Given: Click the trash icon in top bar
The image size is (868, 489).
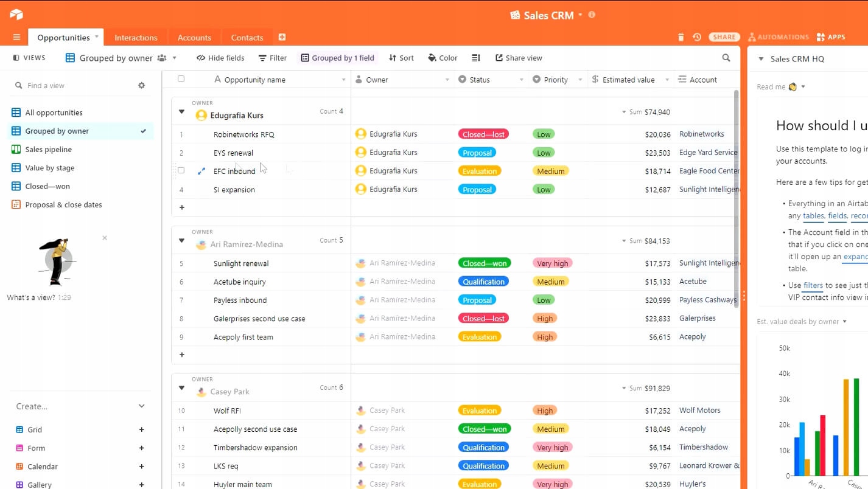Looking at the screenshot, I should click(681, 37).
